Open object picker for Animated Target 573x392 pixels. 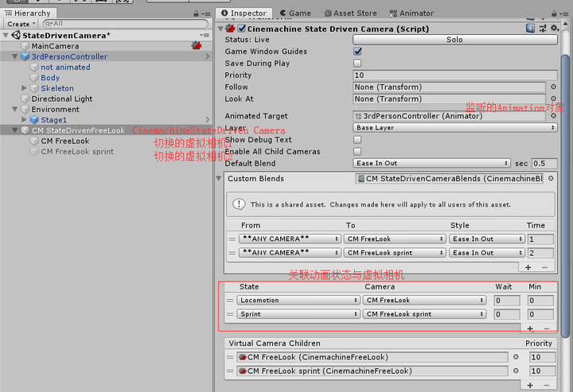553,116
